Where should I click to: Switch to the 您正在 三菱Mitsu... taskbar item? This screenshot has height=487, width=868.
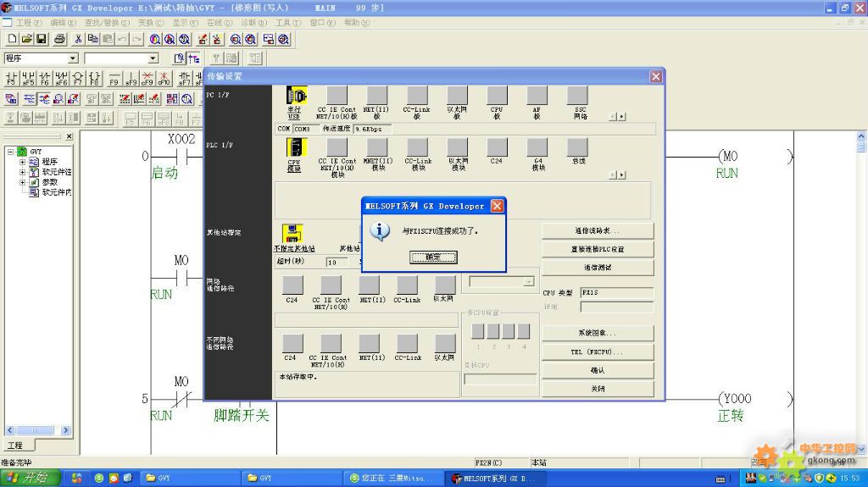[393, 479]
